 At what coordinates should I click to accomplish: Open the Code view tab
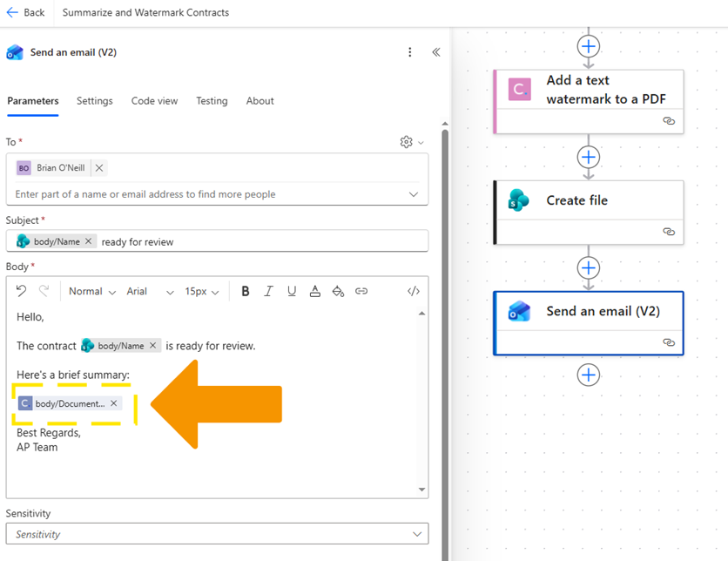point(154,101)
